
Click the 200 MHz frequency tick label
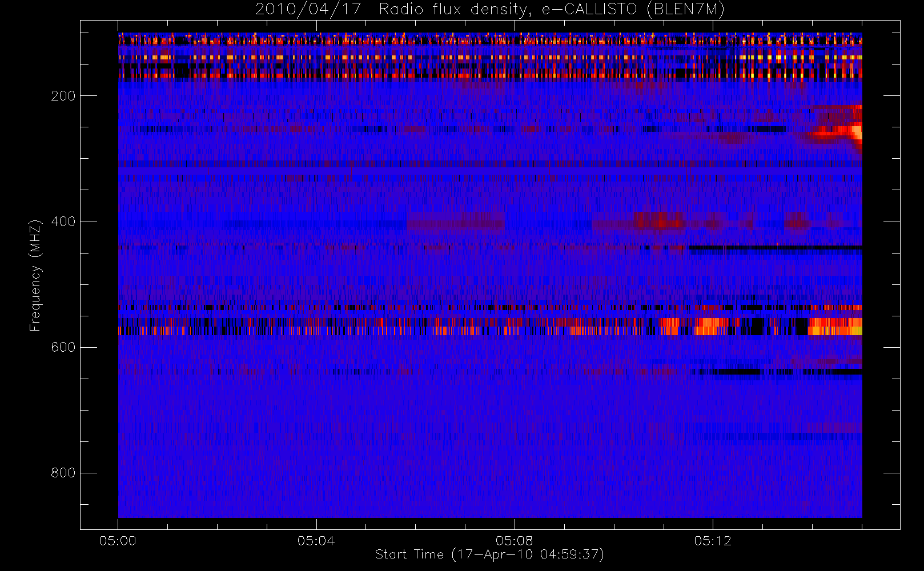[63, 96]
